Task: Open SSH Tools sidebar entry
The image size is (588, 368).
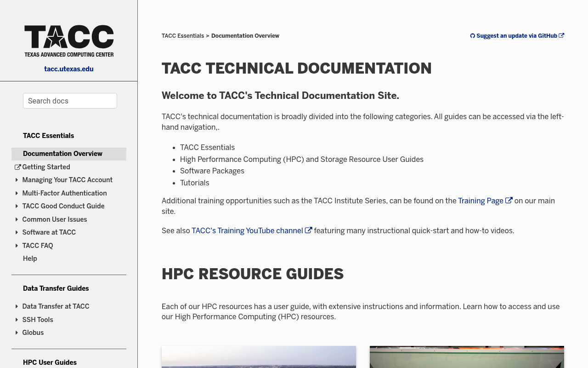Action: coord(38,320)
